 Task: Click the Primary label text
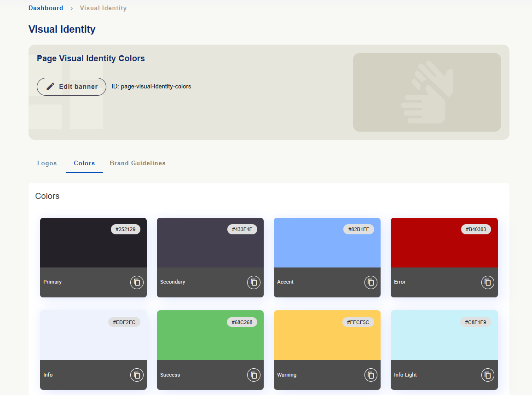[52, 282]
